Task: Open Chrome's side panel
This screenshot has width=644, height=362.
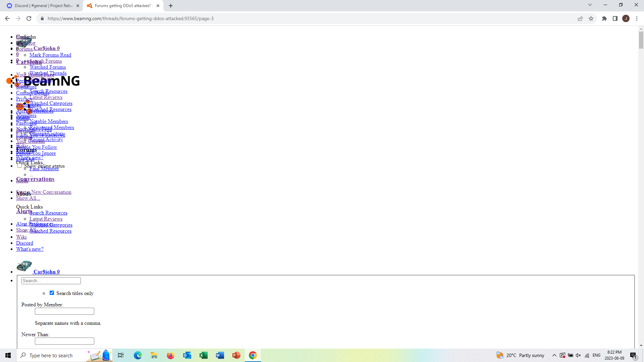Action: 615,18
